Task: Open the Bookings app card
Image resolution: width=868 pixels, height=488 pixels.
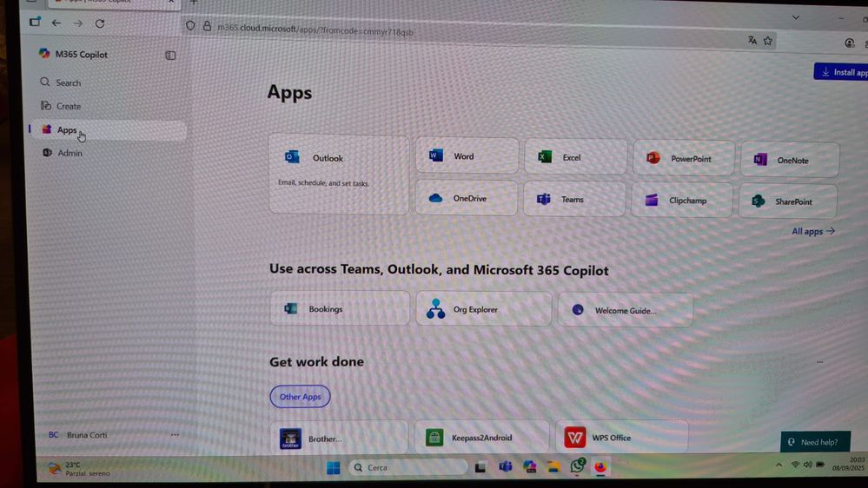Action: (340, 308)
